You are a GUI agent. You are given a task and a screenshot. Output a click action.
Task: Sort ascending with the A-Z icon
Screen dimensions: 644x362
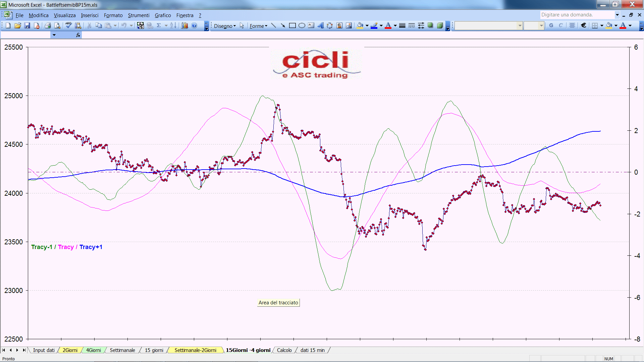pos(173,25)
